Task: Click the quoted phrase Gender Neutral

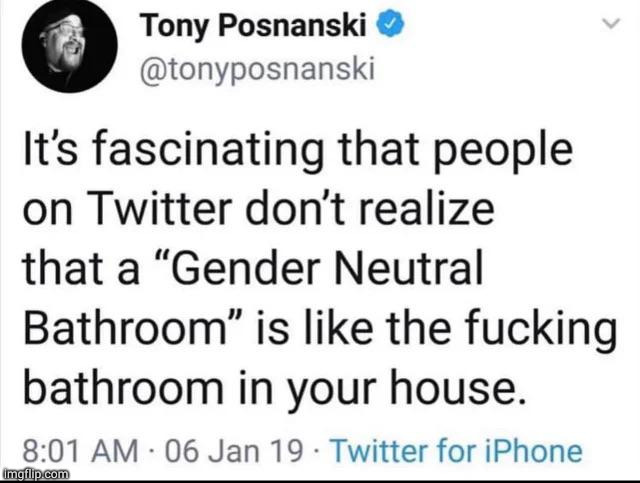Action: click(325, 268)
